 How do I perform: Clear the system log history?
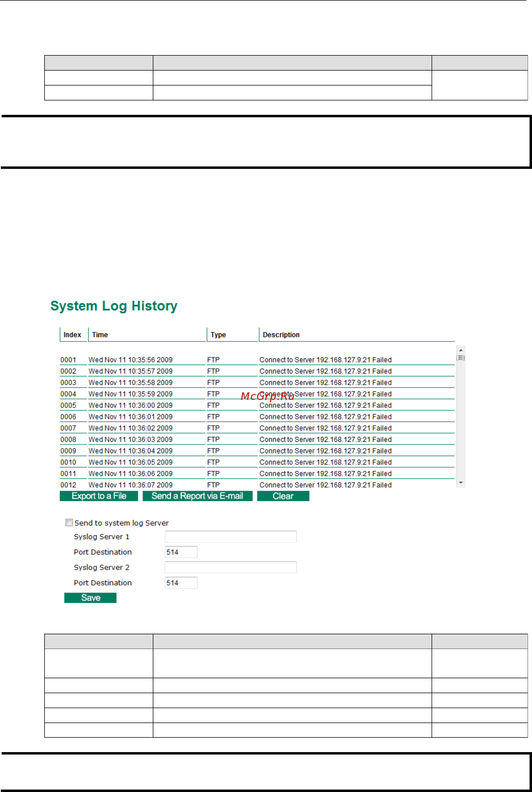click(283, 496)
